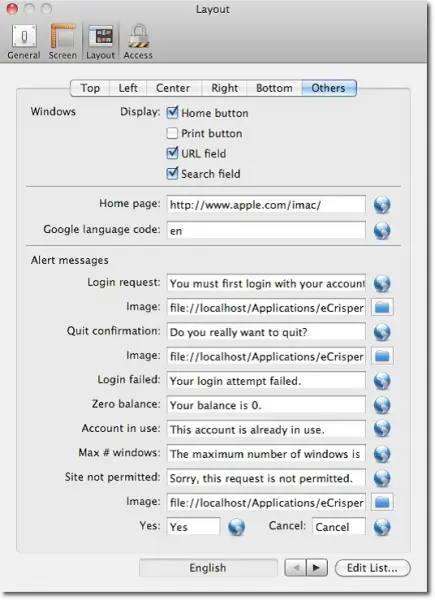This screenshot has width=435, height=600.
Task: Uncheck the Home button checkbox
Action: [x=172, y=112]
